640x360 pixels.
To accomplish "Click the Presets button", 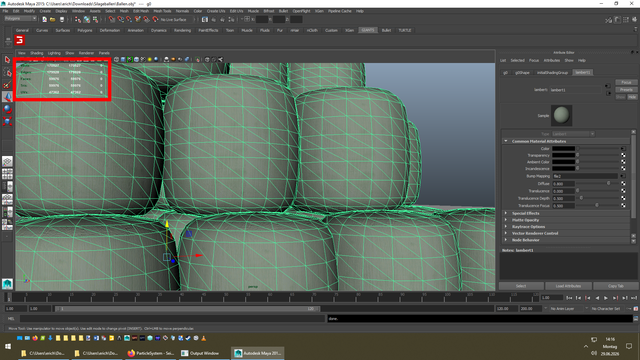I will [x=626, y=90].
